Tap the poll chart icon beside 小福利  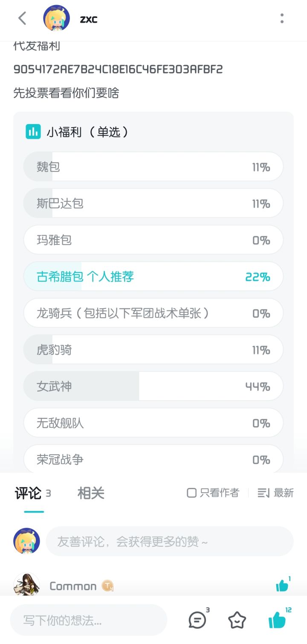coord(33,132)
